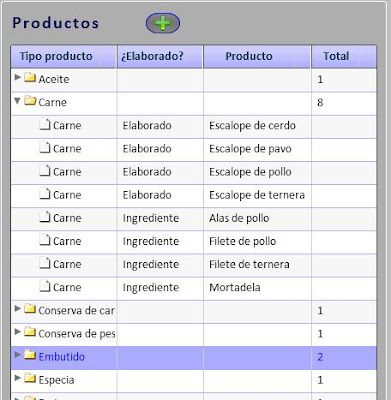Expand the Especia category arrow
The height and width of the screenshot is (400, 391).
18,378
